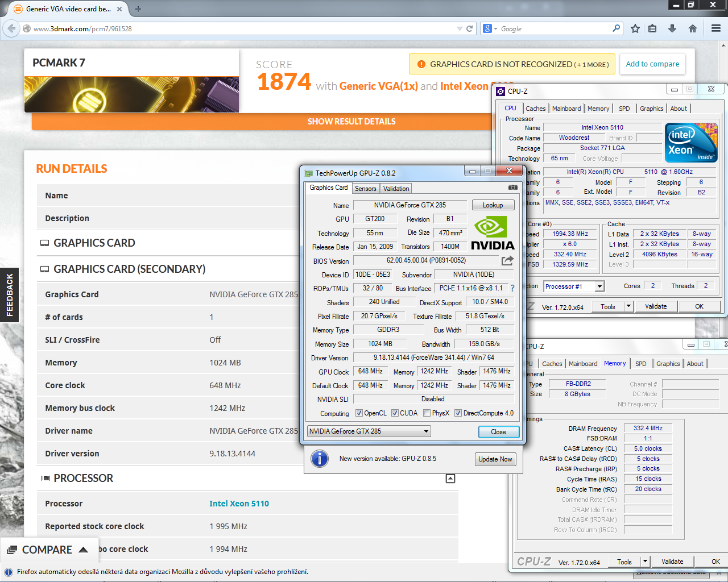Click Intel Xeon inside logo in CPU-Z
This screenshot has height=582, width=728.
pyautogui.click(x=691, y=143)
